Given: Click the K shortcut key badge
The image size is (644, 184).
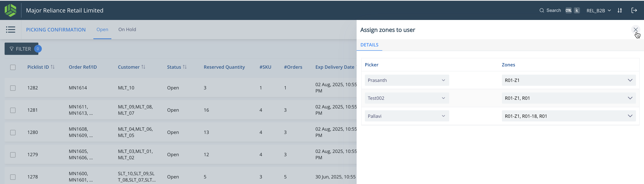Looking at the screenshot, I should pyautogui.click(x=577, y=11).
